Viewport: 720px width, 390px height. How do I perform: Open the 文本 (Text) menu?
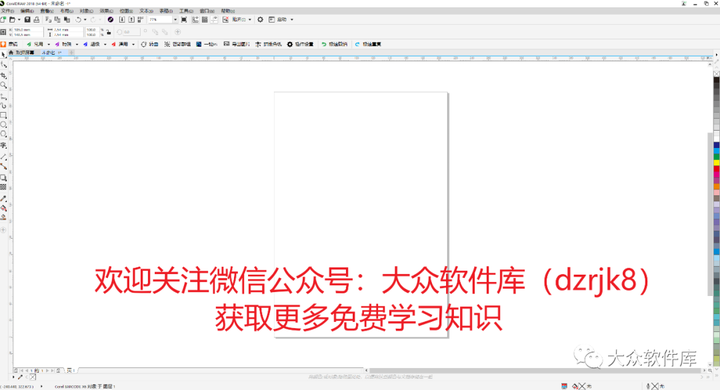click(146, 11)
